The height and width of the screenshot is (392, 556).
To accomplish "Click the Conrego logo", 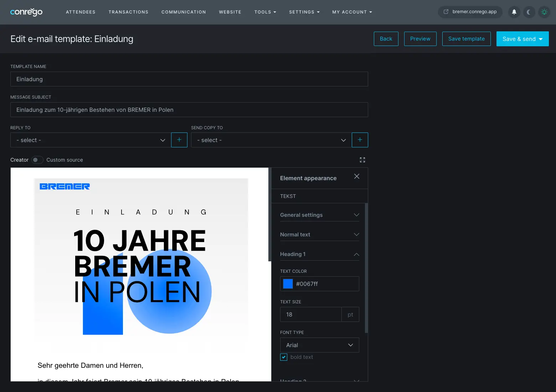I will tap(26, 12).
